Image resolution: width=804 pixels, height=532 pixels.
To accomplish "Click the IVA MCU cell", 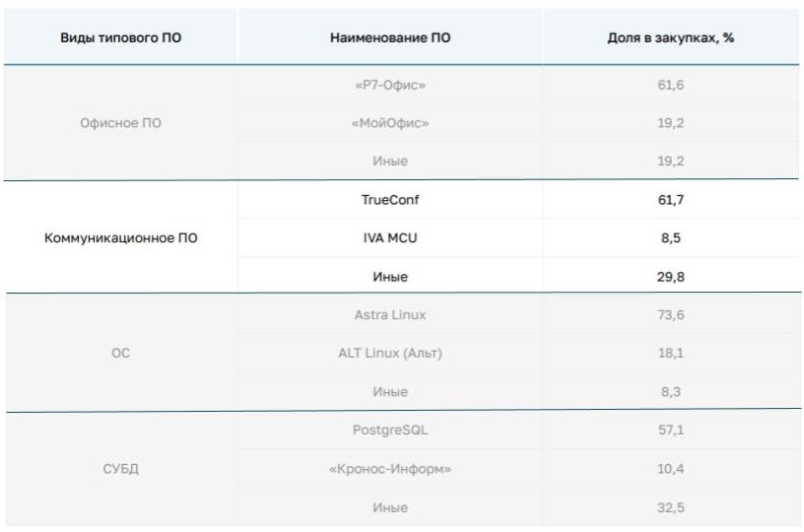I will [389, 238].
